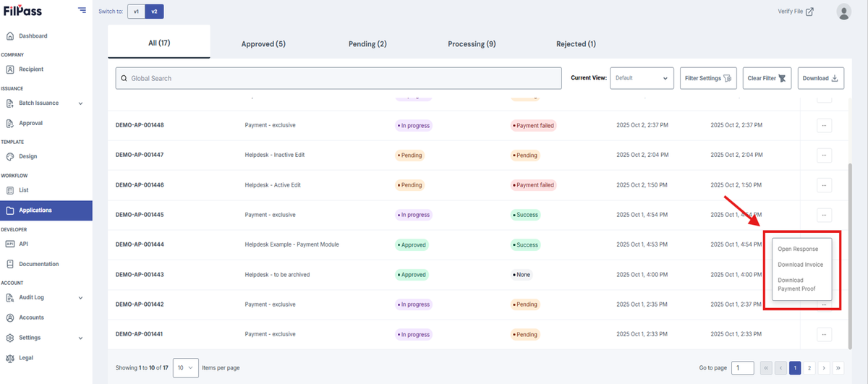Open the actions menu for DEMO-AP-001448
The width and height of the screenshot is (868, 384).
point(824,125)
